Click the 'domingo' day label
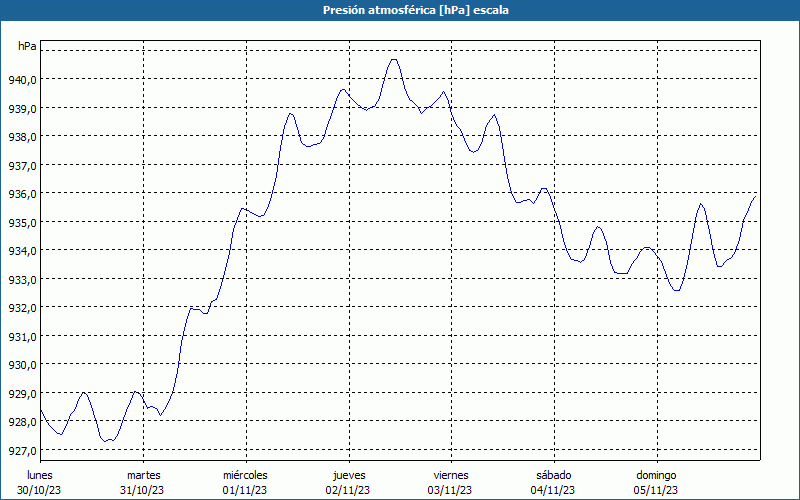The image size is (800, 500). point(656,475)
